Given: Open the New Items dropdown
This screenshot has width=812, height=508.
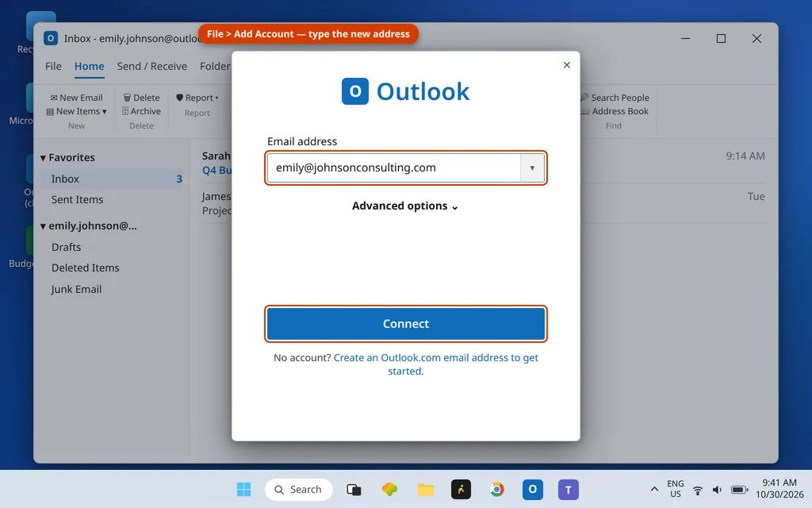Looking at the screenshot, I should [76, 111].
